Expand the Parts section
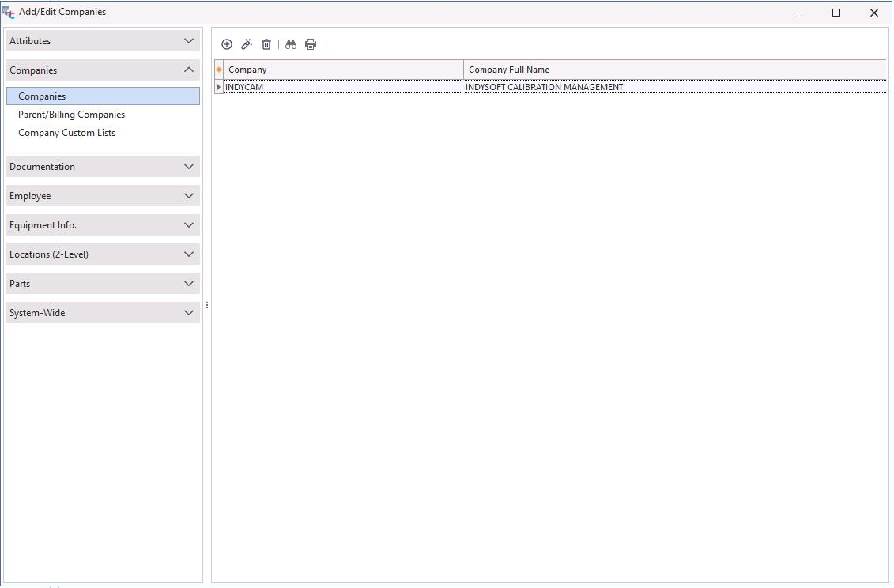The image size is (894, 588). tap(103, 284)
